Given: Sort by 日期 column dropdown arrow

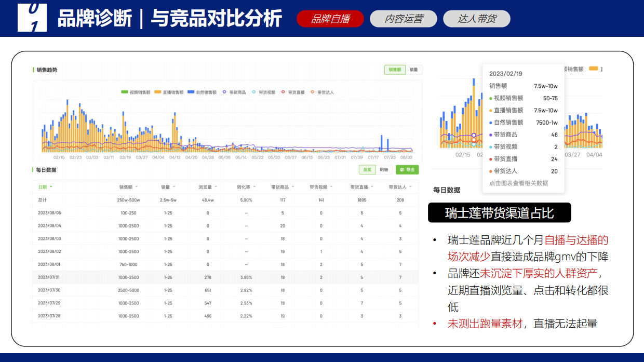Looking at the screenshot, I should pyautogui.click(x=51, y=187).
